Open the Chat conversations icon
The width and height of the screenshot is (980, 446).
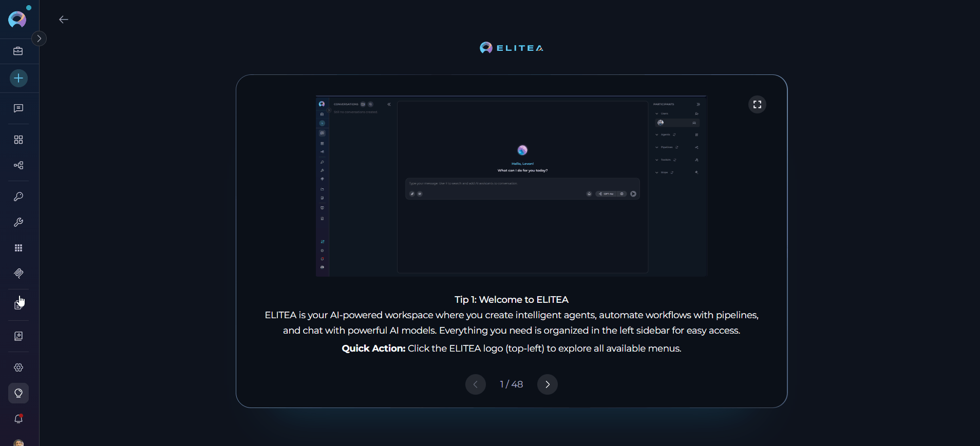[18, 108]
